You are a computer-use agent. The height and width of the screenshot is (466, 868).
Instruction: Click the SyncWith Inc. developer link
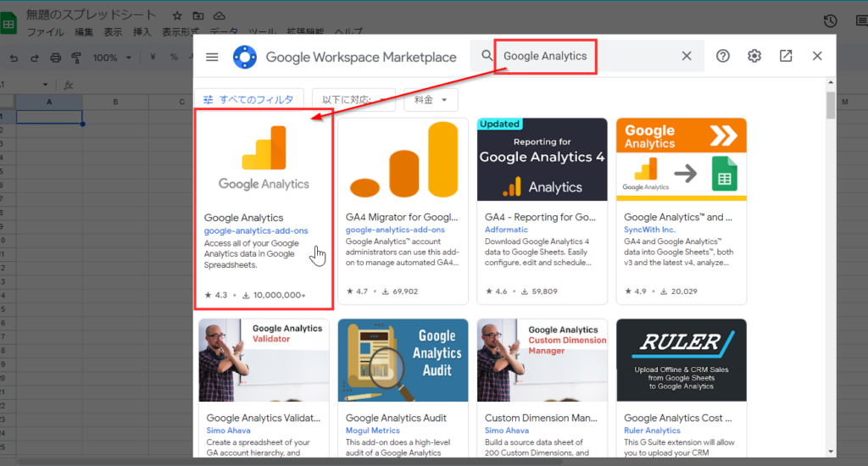pos(649,230)
